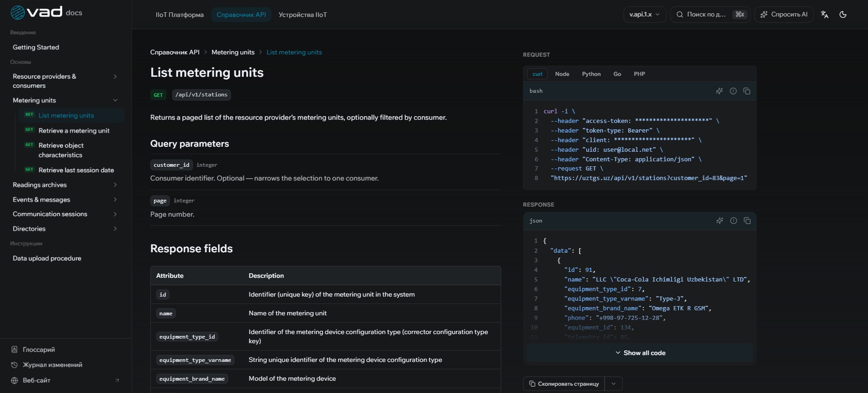Expand Readings archives section
This screenshot has height=393, width=868.
pos(115,185)
